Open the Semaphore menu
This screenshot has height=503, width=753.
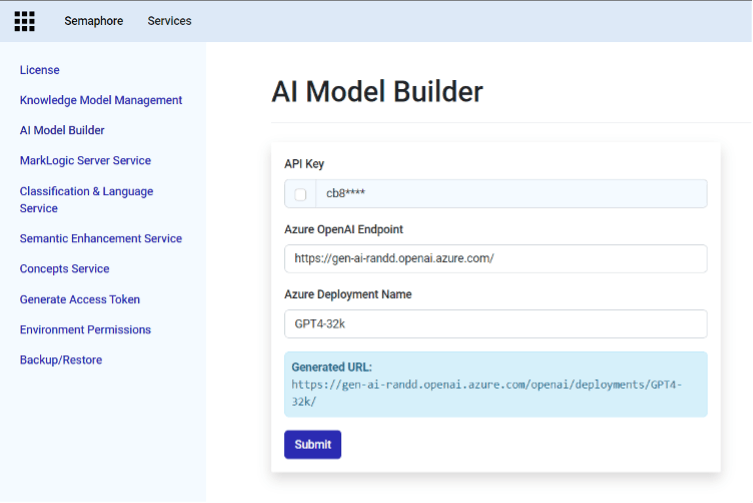pos(93,21)
